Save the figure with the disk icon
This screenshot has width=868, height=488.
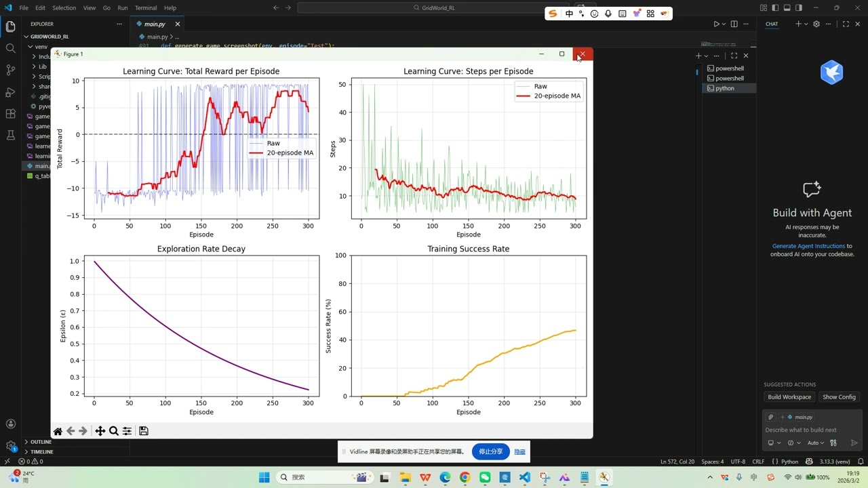pyautogui.click(x=144, y=431)
